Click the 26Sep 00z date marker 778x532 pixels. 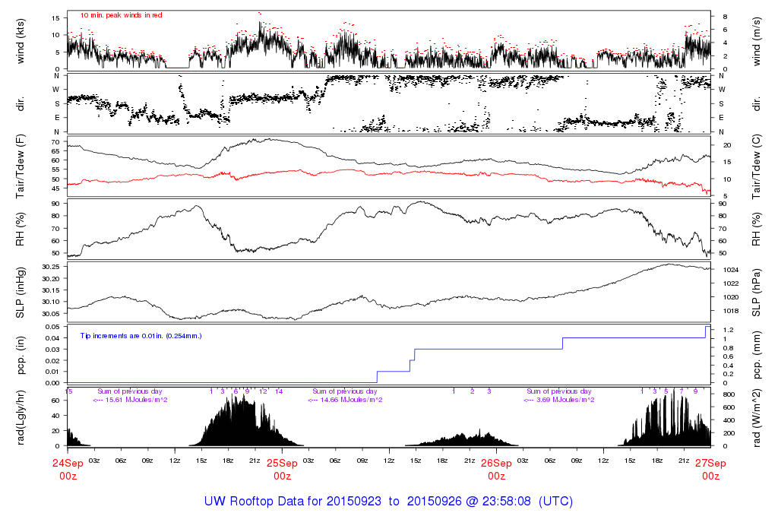(x=496, y=469)
